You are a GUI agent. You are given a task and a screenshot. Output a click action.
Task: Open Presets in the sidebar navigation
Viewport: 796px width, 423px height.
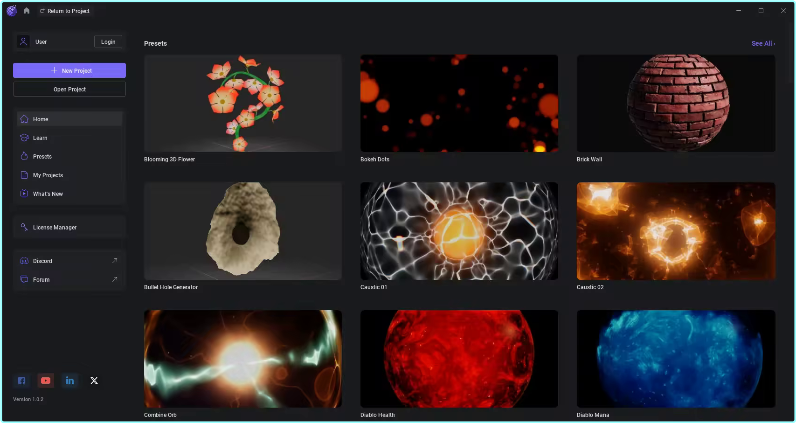click(x=70, y=156)
